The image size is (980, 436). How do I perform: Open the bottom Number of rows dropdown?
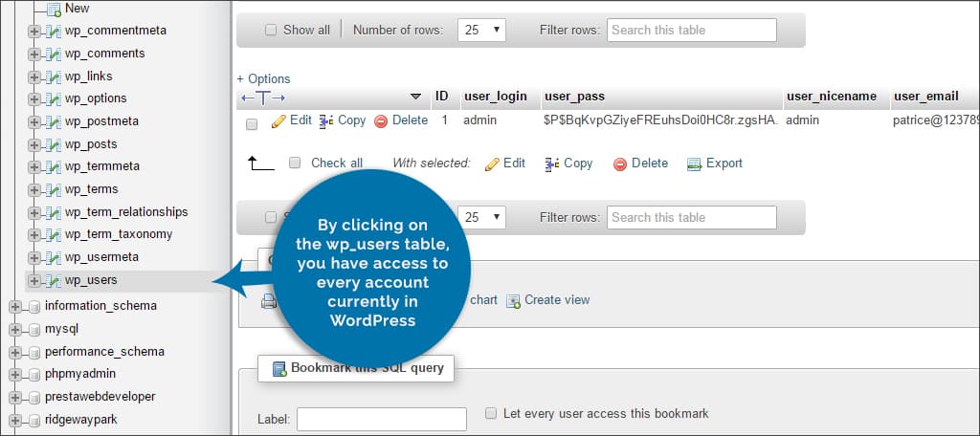coord(481,217)
